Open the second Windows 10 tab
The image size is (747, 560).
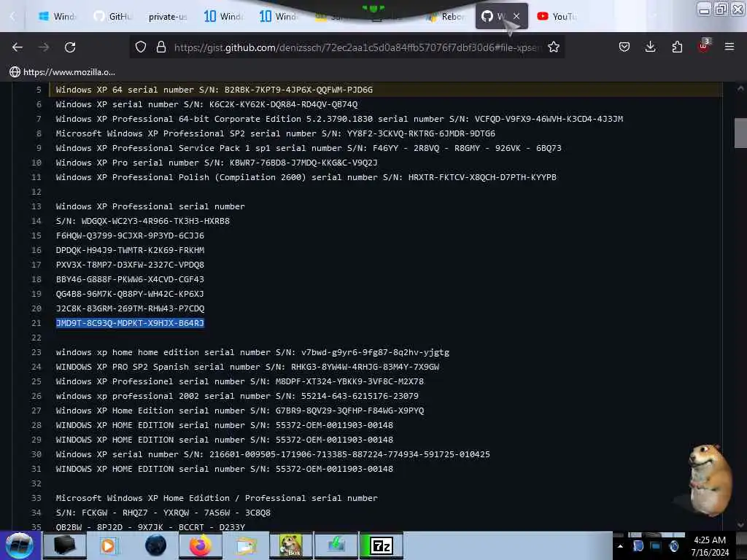[x=278, y=16]
